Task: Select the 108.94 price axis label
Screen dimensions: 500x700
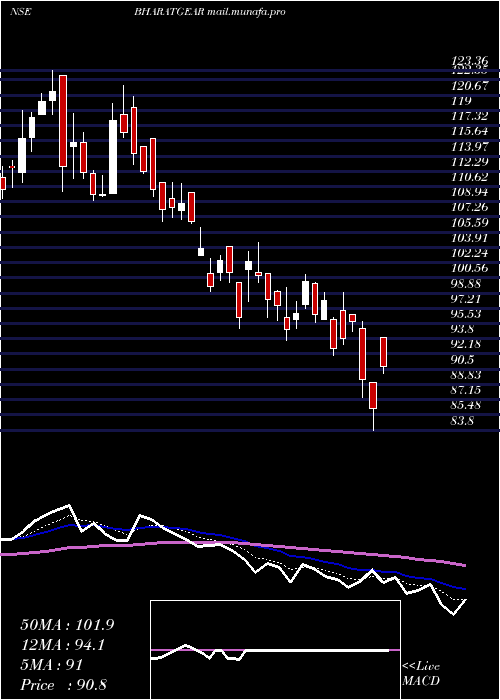Action: coord(468,192)
